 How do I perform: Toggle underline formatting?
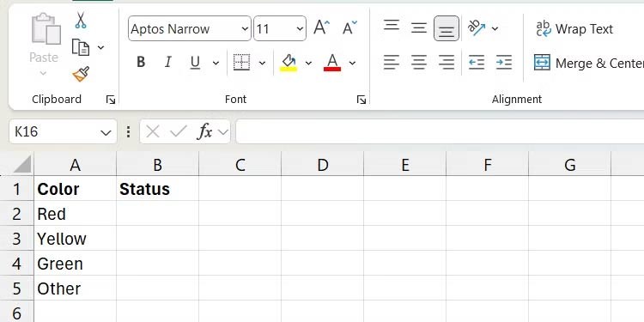pos(195,63)
